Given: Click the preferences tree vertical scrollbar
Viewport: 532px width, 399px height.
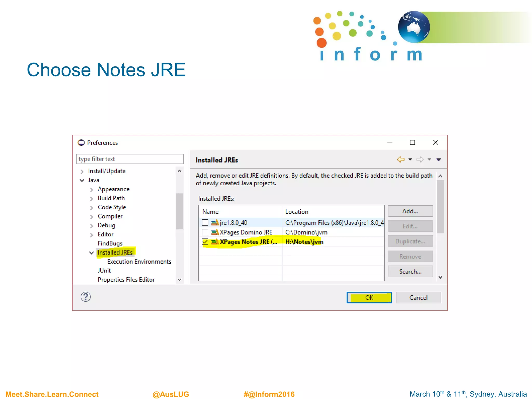Looking at the screenshot, I should tap(179, 211).
